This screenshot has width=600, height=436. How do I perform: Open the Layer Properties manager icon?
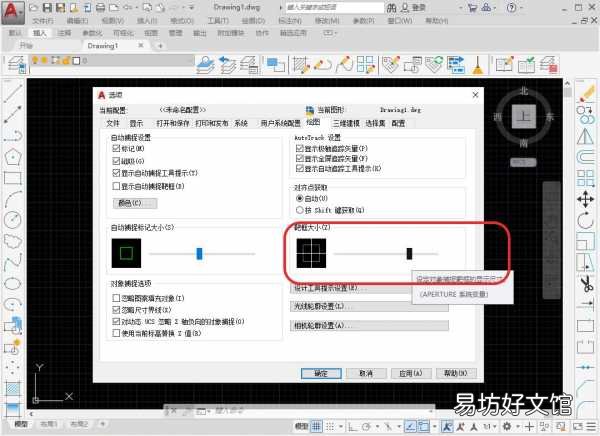click(x=16, y=64)
